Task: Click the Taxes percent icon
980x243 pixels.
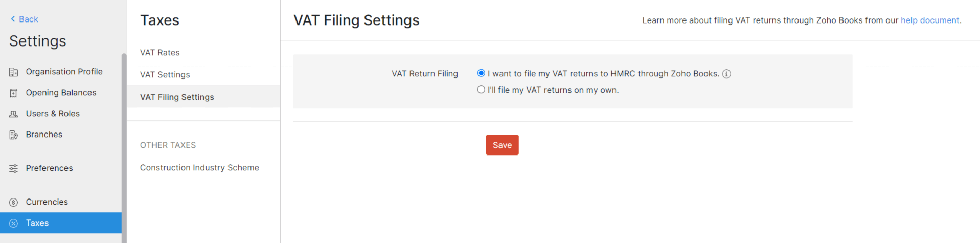Action: click(x=14, y=223)
